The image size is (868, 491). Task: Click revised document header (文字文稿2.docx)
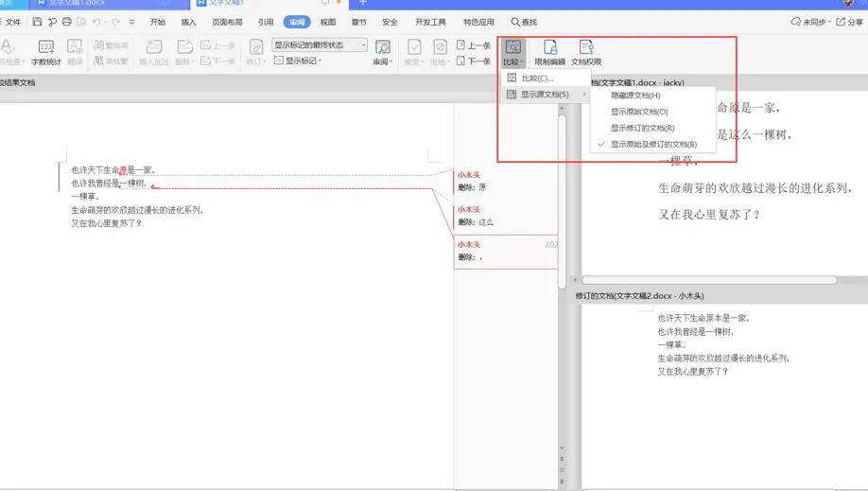639,296
